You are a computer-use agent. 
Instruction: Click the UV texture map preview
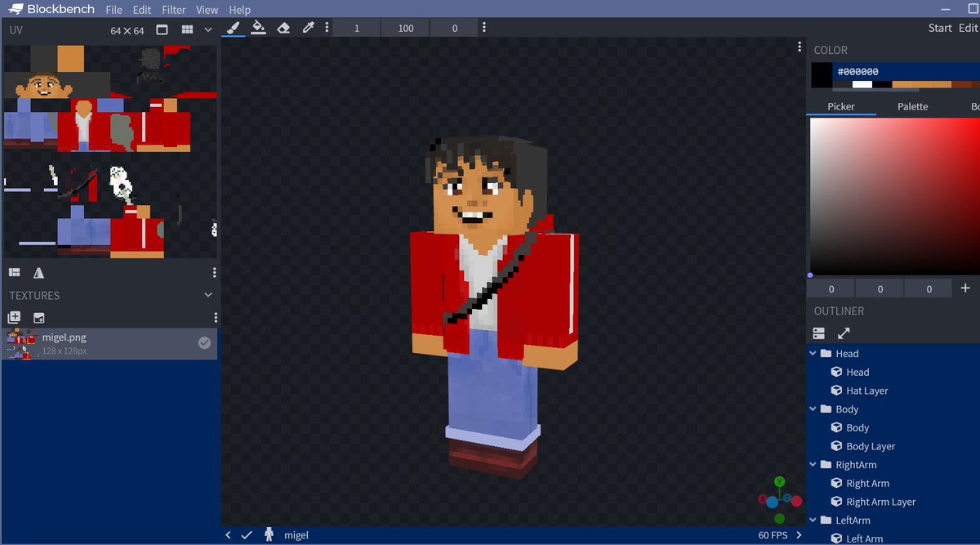click(110, 151)
